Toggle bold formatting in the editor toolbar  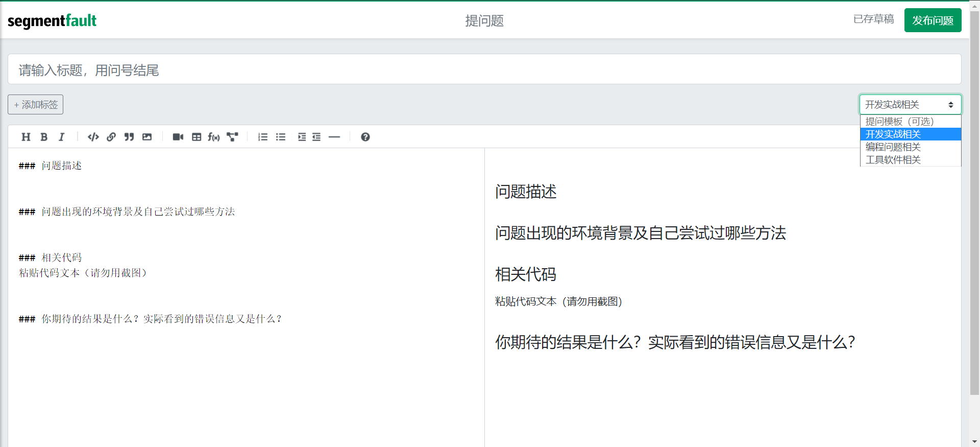click(44, 137)
